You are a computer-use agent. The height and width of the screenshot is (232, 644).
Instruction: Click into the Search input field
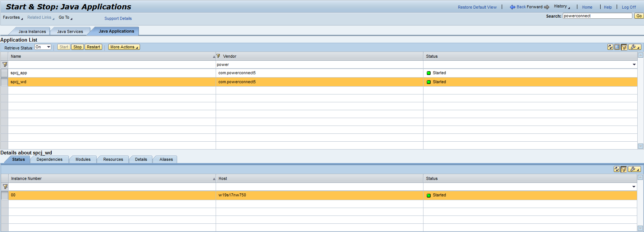(x=597, y=16)
